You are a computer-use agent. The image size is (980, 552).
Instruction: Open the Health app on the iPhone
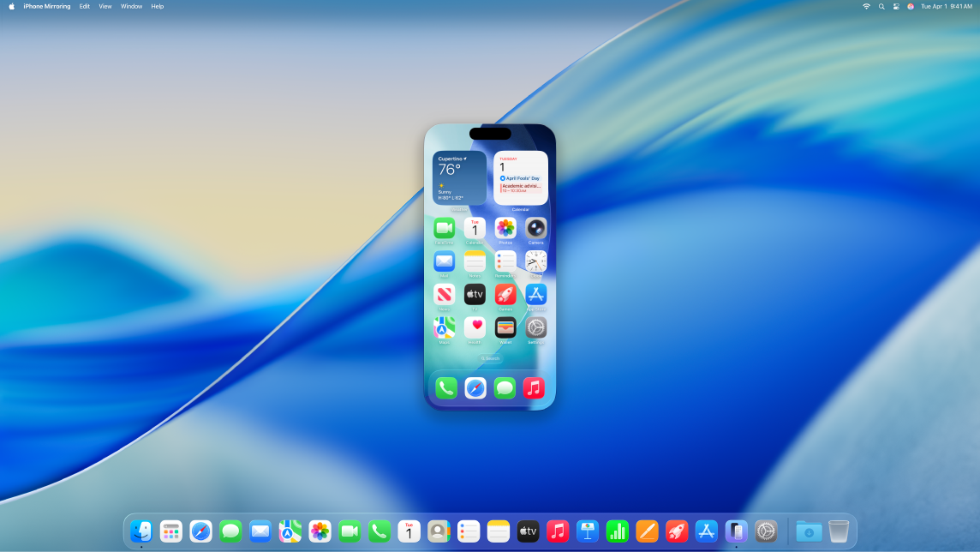pos(475,327)
